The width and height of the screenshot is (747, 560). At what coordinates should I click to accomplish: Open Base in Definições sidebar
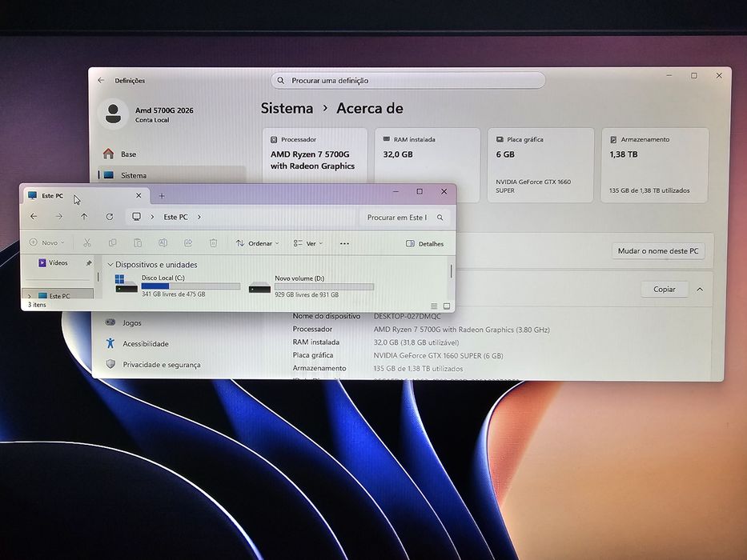[171, 154]
